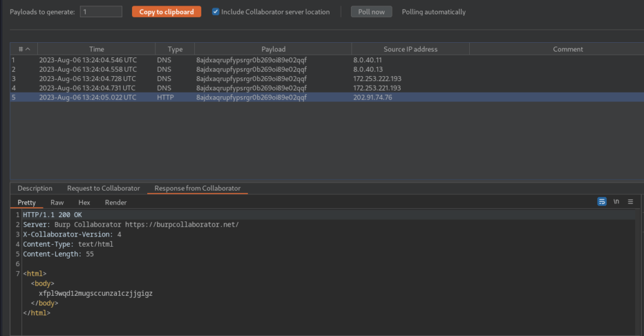The height and width of the screenshot is (336, 644).
Task: Click the opening <html> tag line
Action: [35, 274]
